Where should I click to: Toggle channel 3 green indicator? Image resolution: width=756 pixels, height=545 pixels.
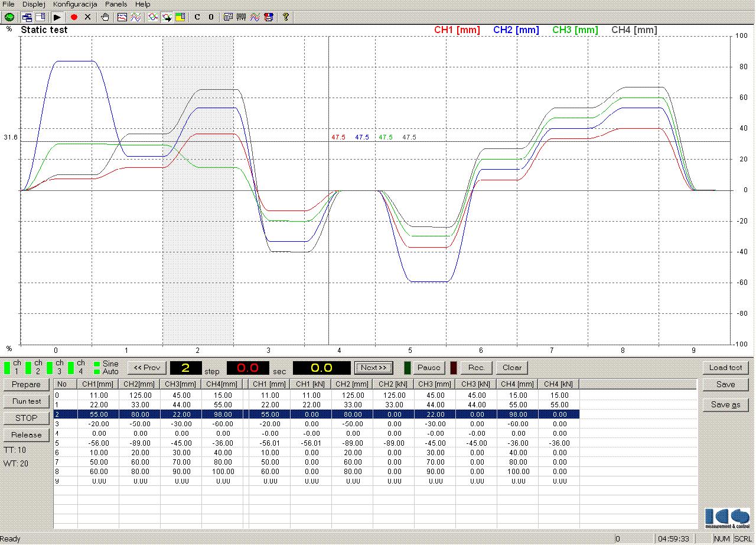point(50,368)
